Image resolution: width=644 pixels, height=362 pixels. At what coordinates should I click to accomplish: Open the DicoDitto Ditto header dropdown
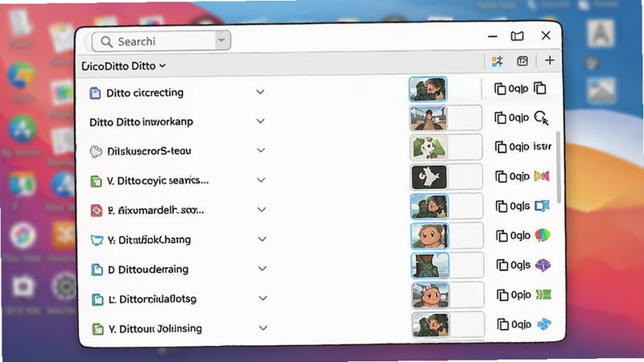[x=123, y=66]
